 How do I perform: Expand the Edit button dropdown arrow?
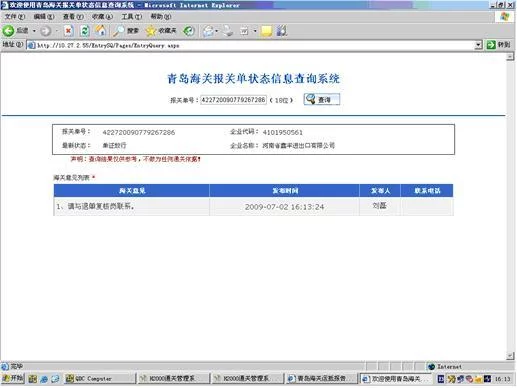click(x=255, y=31)
